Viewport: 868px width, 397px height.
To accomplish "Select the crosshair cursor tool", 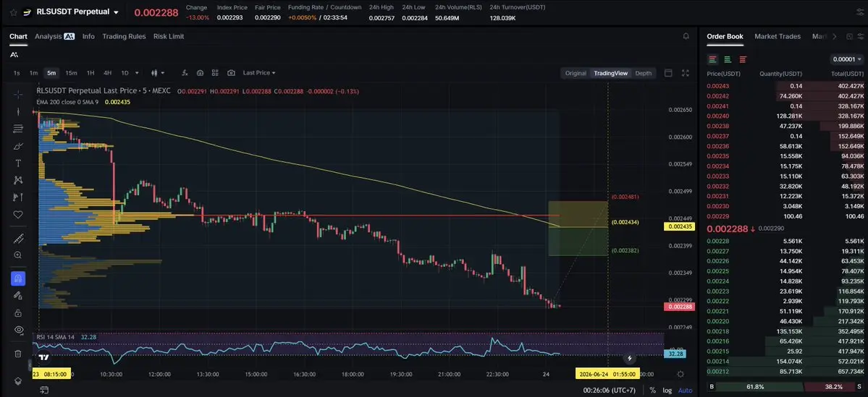I will (x=18, y=94).
